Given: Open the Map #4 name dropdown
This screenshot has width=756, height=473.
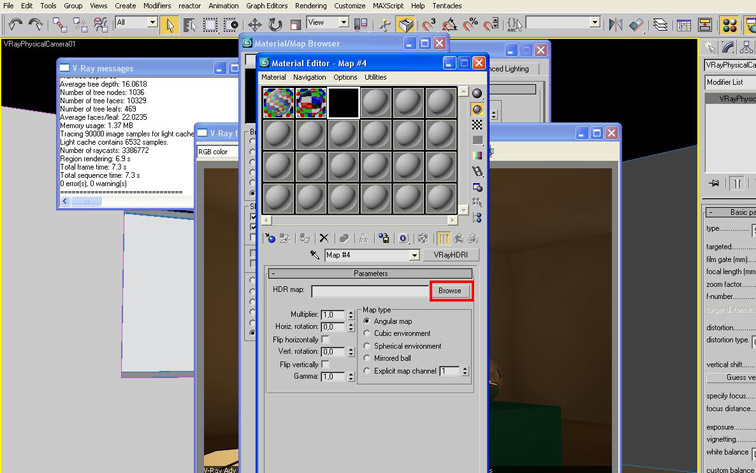Looking at the screenshot, I should [x=414, y=255].
